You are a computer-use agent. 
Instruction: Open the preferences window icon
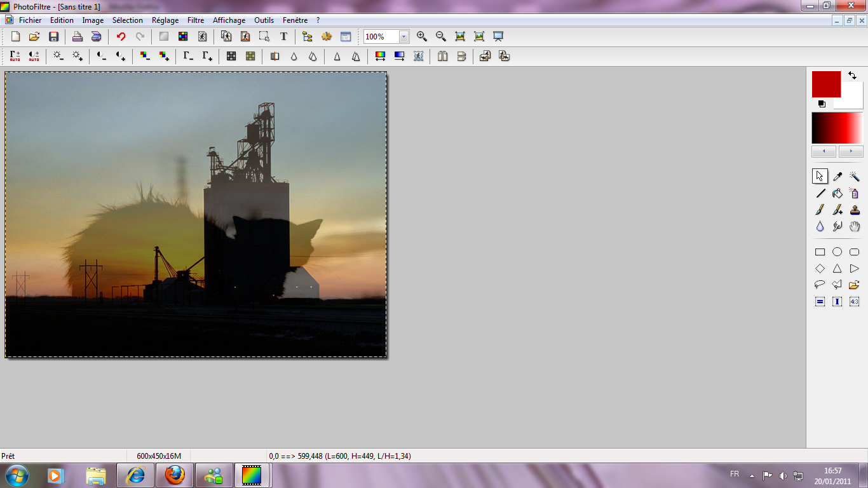[x=346, y=37]
